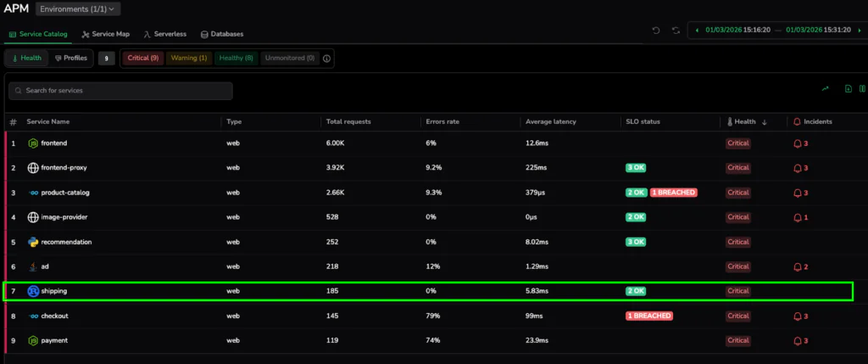Click the Python icon for recommendation service
Image resolution: width=868 pixels, height=364 pixels.
coord(33,242)
